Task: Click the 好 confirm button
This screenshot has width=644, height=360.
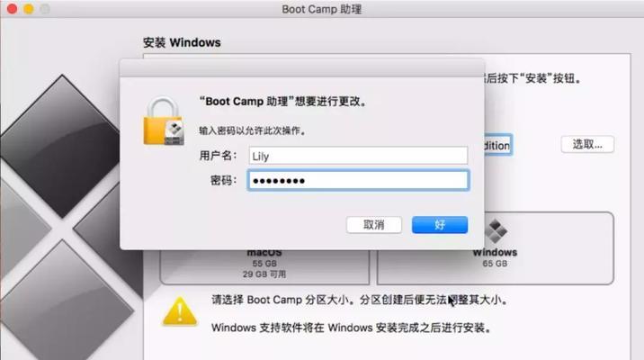Action: pos(440,225)
